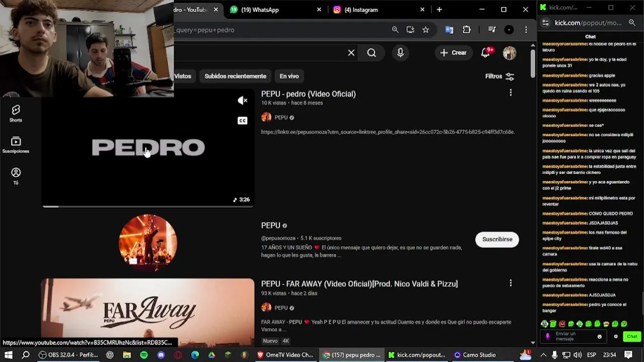Viewport: 644px width, 362px height.
Task: Play the PEDRO video preview
Action: pyautogui.click(x=148, y=147)
